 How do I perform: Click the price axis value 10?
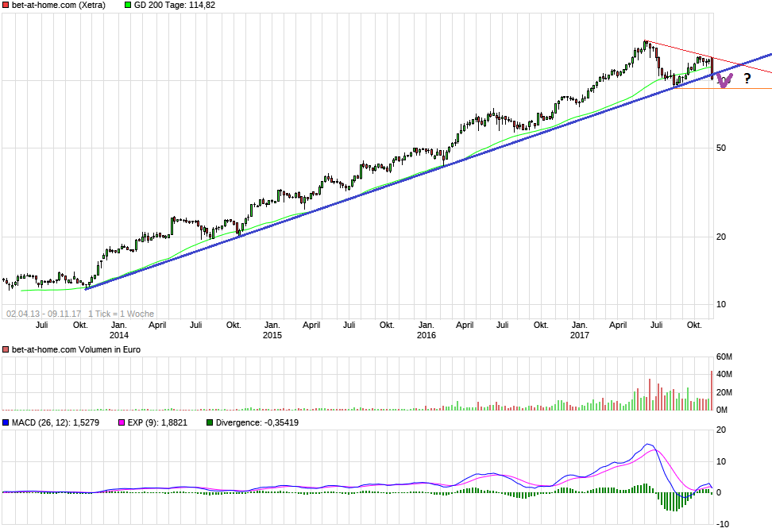pyautogui.click(x=721, y=304)
